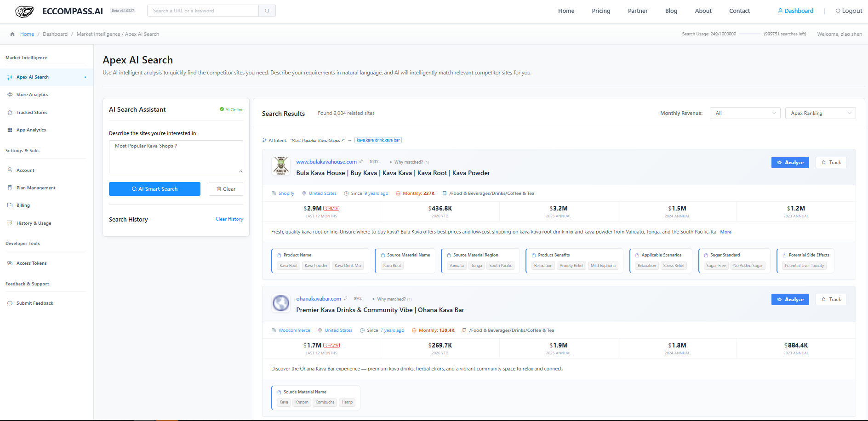This screenshot has width=868, height=421.
Task: Open www.bulakavahouse.com link
Action: tap(326, 162)
